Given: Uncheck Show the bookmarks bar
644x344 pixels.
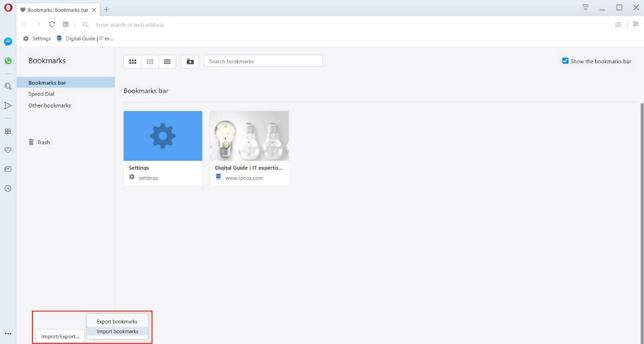Looking at the screenshot, I should (565, 60).
